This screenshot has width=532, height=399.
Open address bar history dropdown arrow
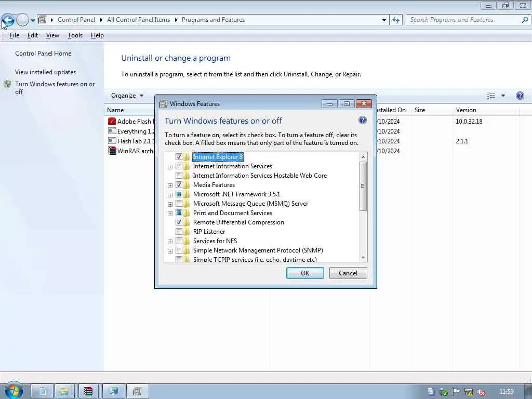(x=384, y=20)
